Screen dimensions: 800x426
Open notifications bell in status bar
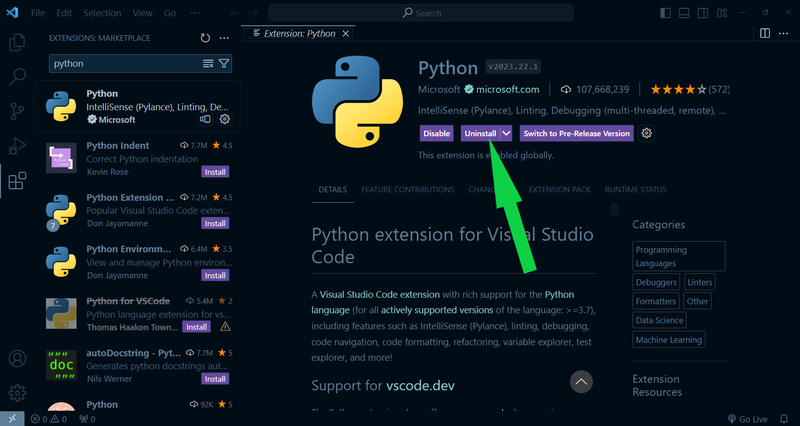point(784,419)
